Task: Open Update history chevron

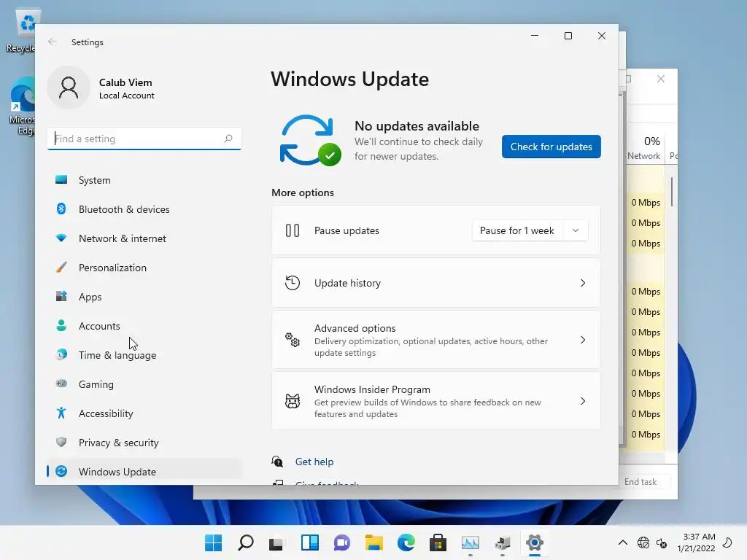Action: pyautogui.click(x=583, y=283)
